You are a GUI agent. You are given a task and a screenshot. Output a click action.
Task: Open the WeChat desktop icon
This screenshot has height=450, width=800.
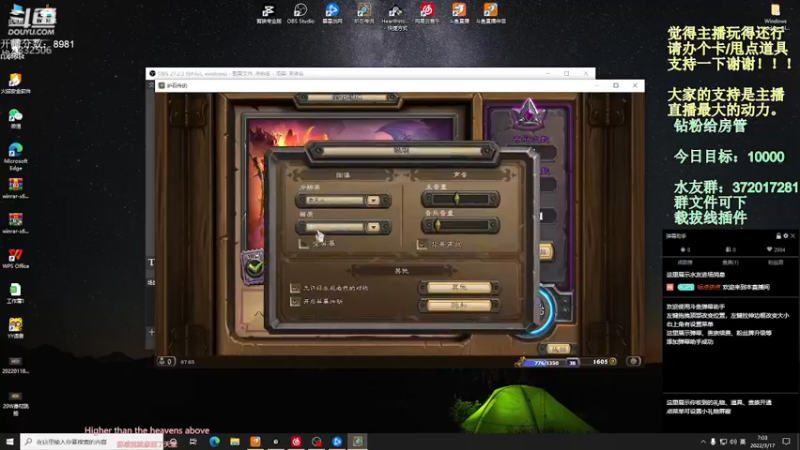(15, 119)
